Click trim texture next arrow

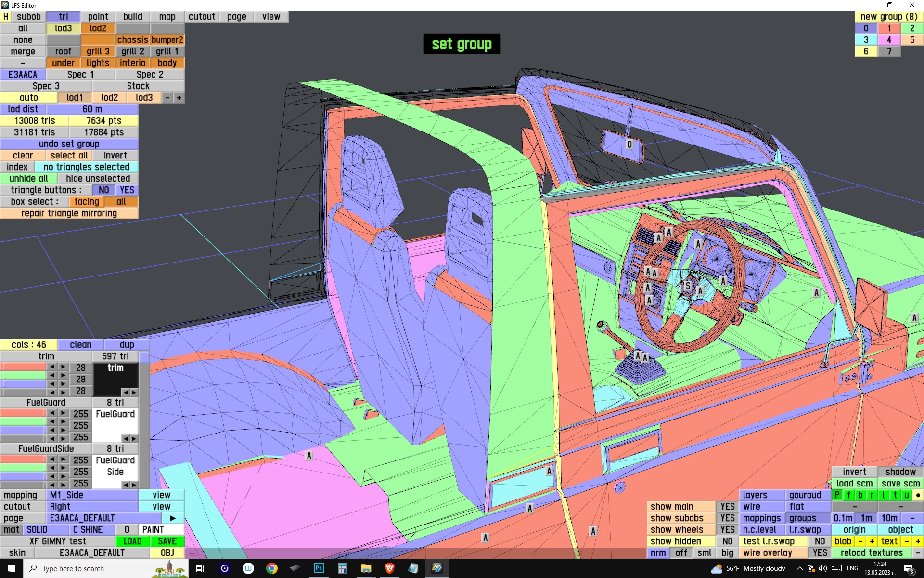click(134, 392)
